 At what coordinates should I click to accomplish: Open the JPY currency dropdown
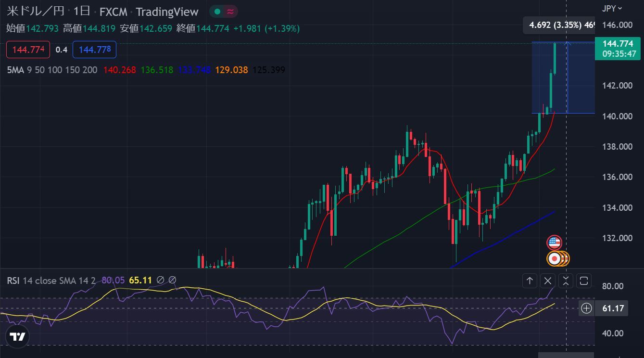[x=612, y=8]
